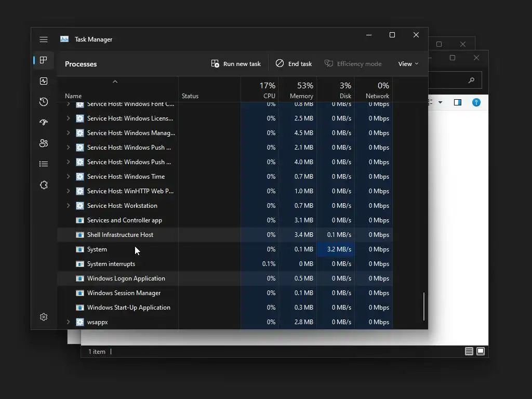Image resolution: width=532 pixels, height=399 pixels.
Task: Click the System process icon
Action: (x=79, y=249)
